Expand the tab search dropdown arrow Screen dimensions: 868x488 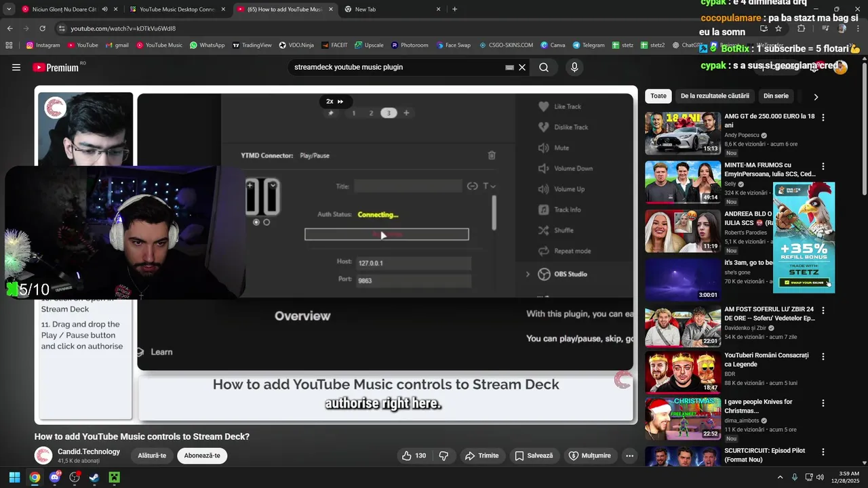9,9
